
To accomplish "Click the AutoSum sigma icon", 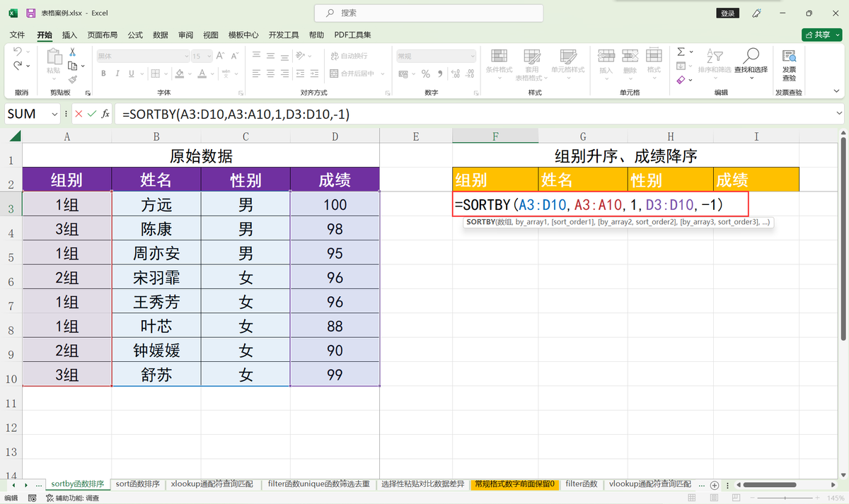I will (x=681, y=52).
